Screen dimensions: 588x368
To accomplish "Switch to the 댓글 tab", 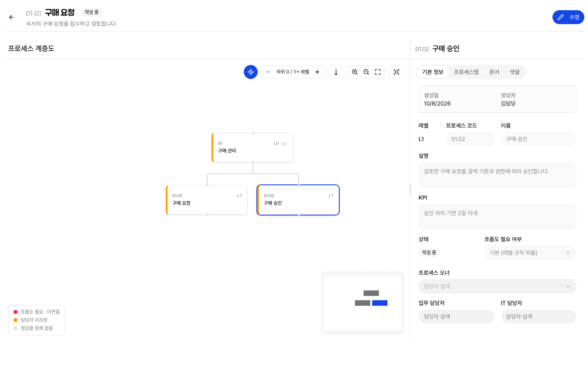I will tap(514, 72).
